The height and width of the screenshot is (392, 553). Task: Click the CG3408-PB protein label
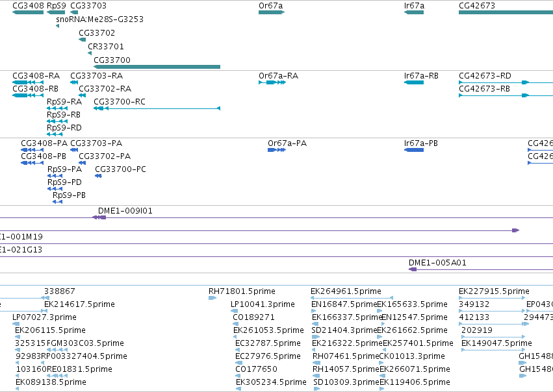pyautogui.click(x=44, y=156)
